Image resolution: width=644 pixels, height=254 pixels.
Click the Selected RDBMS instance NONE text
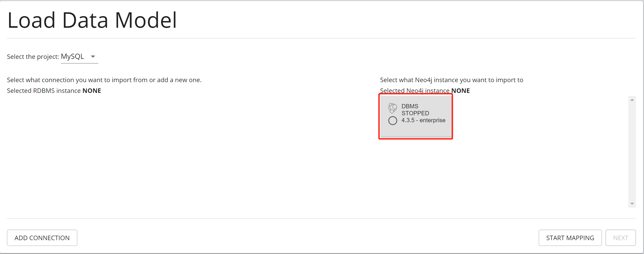click(54, 91)
